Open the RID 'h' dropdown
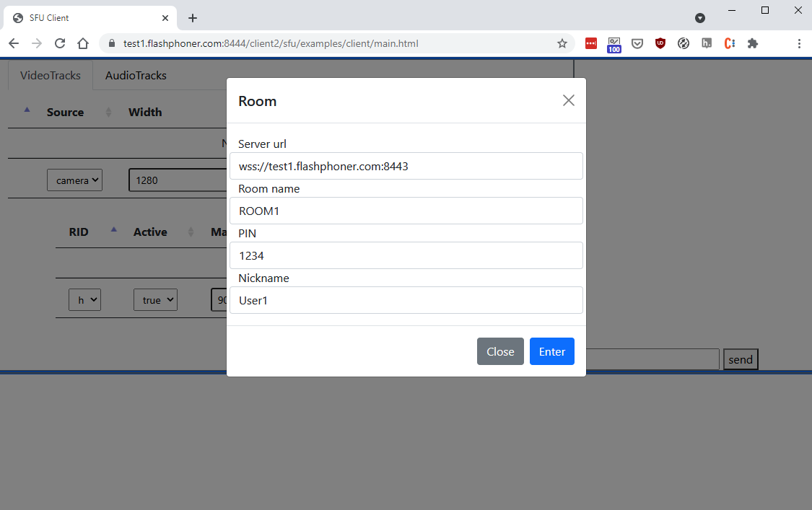812x510 pixels. pyautogui.click(x=84, y=300)
